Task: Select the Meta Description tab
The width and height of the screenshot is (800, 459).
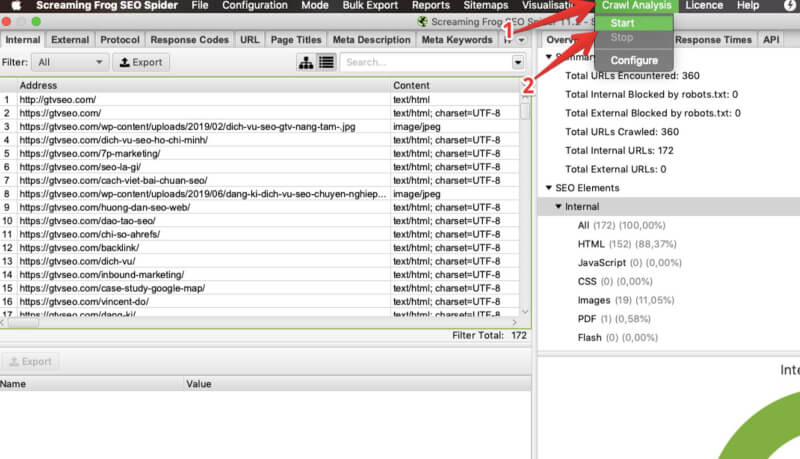Action: [371, 40]
